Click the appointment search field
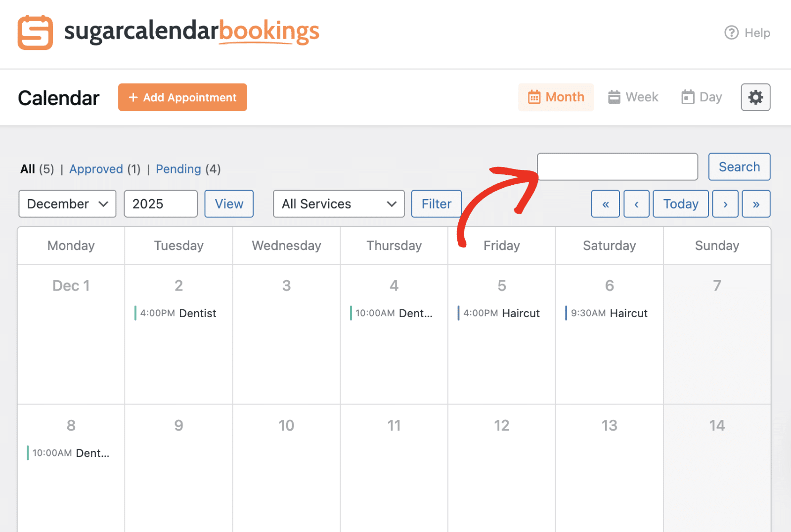This screenshot has width=791, height=532. coord(617,167)
